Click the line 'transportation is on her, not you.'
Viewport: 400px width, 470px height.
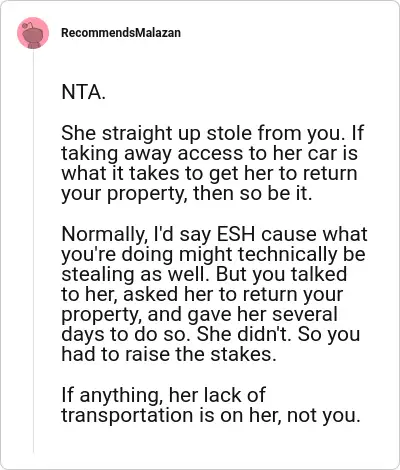[211, 416]
